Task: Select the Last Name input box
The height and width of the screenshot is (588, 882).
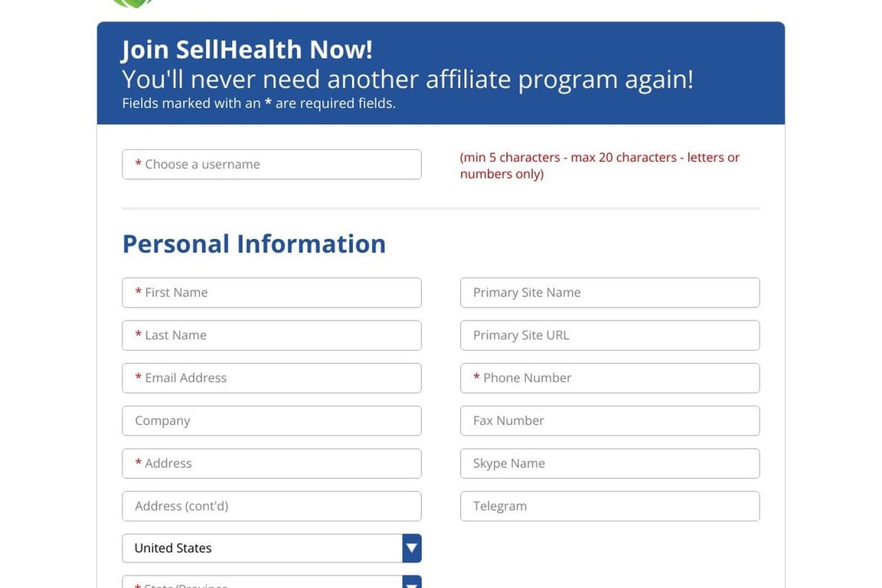Action: [272, 335]
